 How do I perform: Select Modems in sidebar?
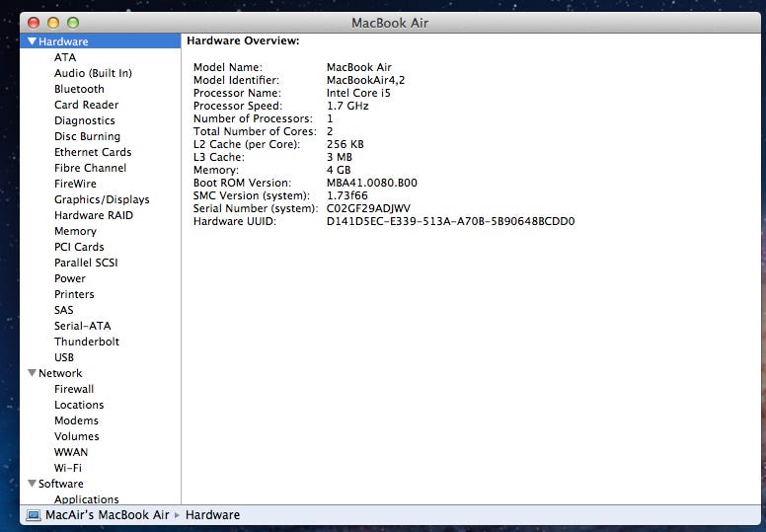pos(76,420)
